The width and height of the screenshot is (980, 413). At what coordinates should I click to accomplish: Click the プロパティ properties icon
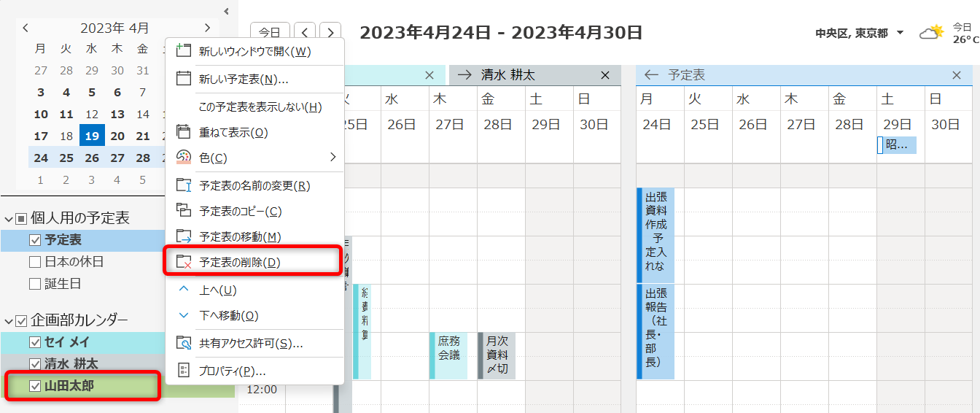(184, 371)
